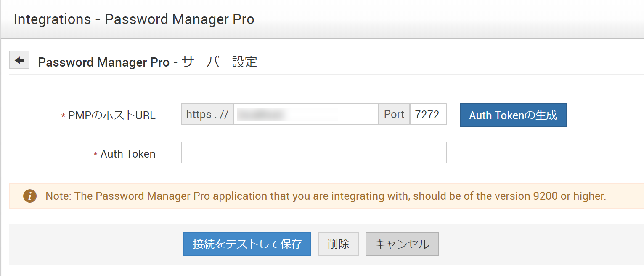Click the gray Port label box

[x=394, y=115]
